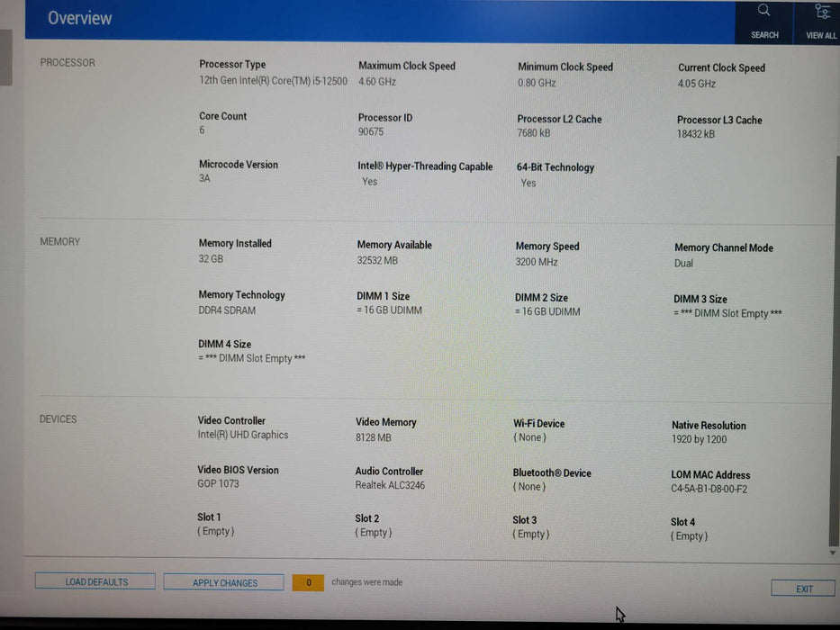Click the scrollbar down arrow at right edge
The width and height of the screenshot is (840, 630).
click(x=832, y=553)
